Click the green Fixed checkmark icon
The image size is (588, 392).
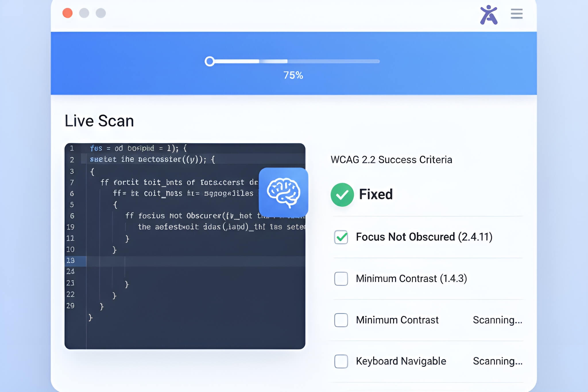[x=342, y=194]
